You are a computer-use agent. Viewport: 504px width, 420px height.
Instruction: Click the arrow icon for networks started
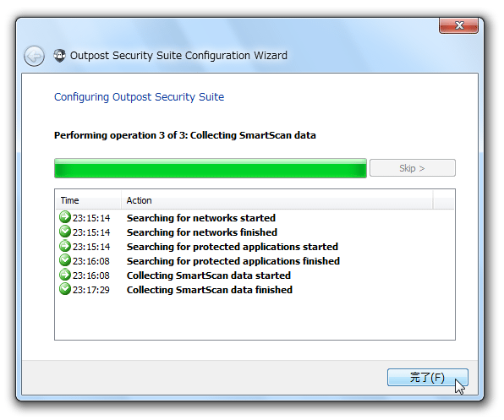point(65,217)
